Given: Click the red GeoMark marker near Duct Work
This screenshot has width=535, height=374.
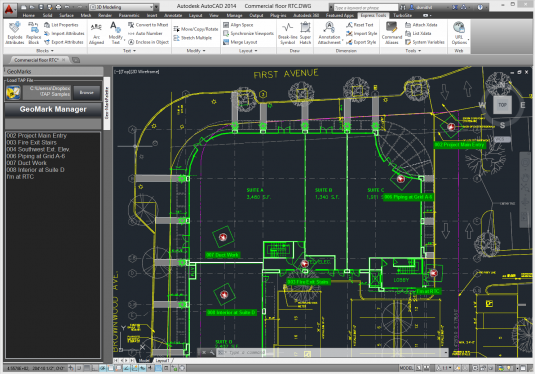Looking at the screenshot, I should [223, 236].
